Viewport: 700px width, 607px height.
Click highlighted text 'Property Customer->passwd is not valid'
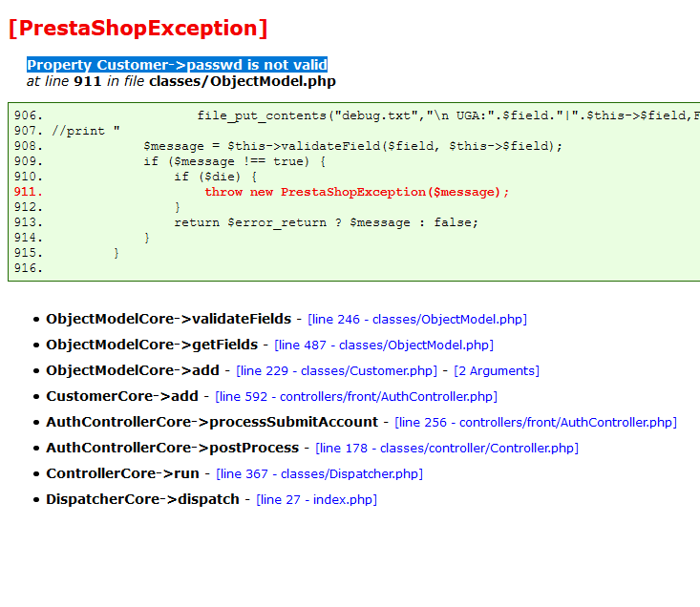[x=178, y=65]
